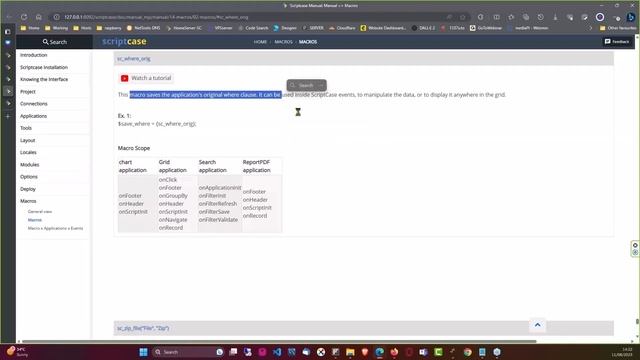Open the browser profile avatar circle
The image size is (640, 360).
coord(600,17)
